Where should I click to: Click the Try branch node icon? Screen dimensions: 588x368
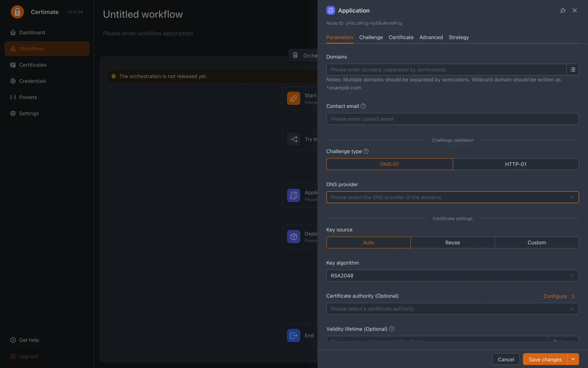(x=294, y=139)
